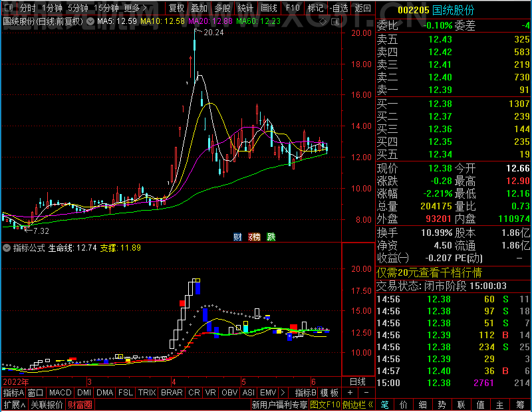Zoom out chart with minus button
532x412 pixels.
coord(366,393)
